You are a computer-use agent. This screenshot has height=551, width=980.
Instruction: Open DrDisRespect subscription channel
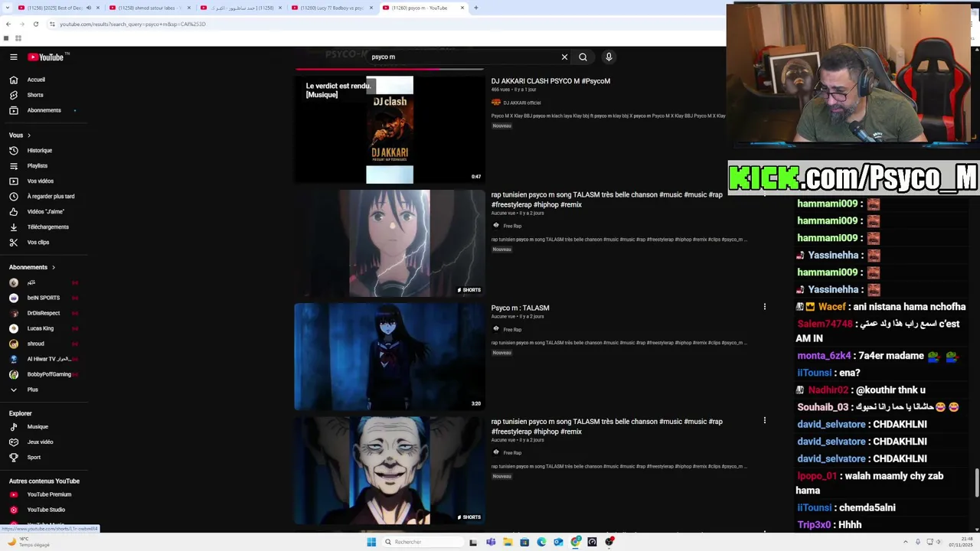coord(44,313)
